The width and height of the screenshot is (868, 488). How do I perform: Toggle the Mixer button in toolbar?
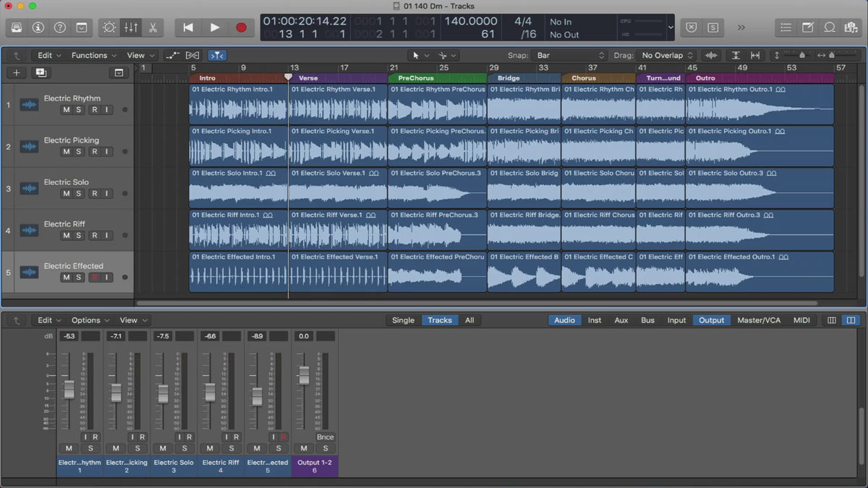131,27
